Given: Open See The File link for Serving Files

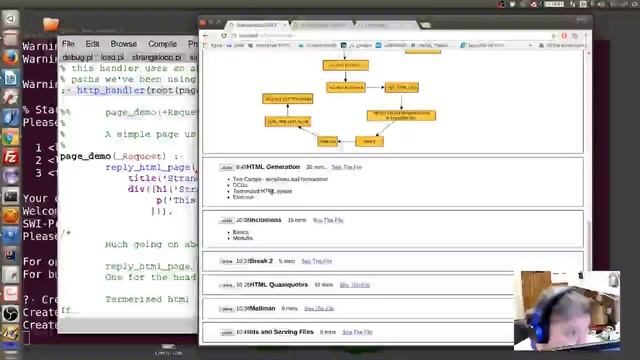Looking at the screenshot, I should click(x=357, y=332).
